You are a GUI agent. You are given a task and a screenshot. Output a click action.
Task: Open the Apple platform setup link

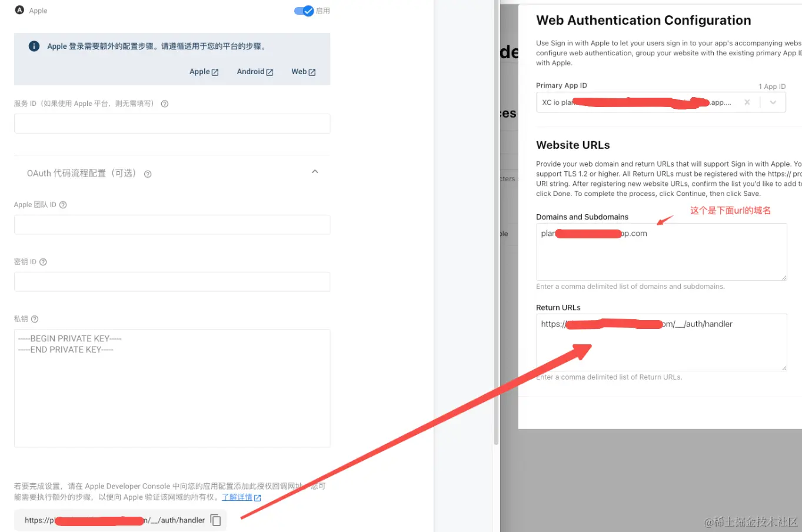pyautogui.click(x=204, y=72)
